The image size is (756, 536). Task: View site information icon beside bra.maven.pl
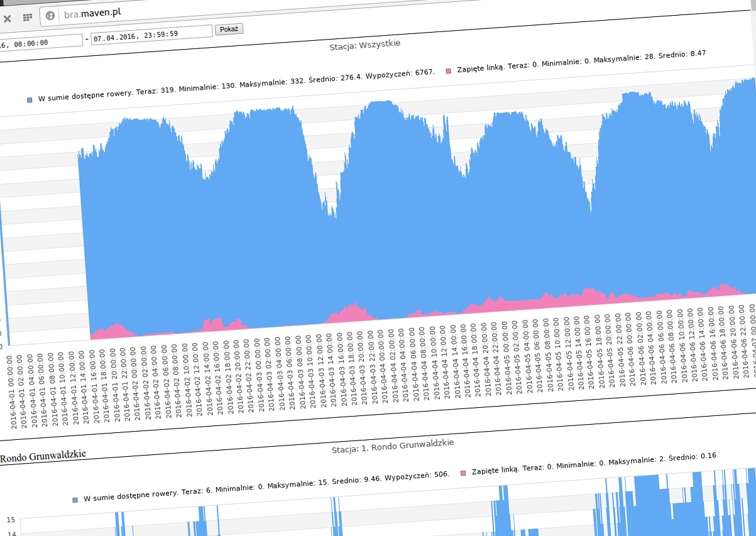(x=51, y=16)
